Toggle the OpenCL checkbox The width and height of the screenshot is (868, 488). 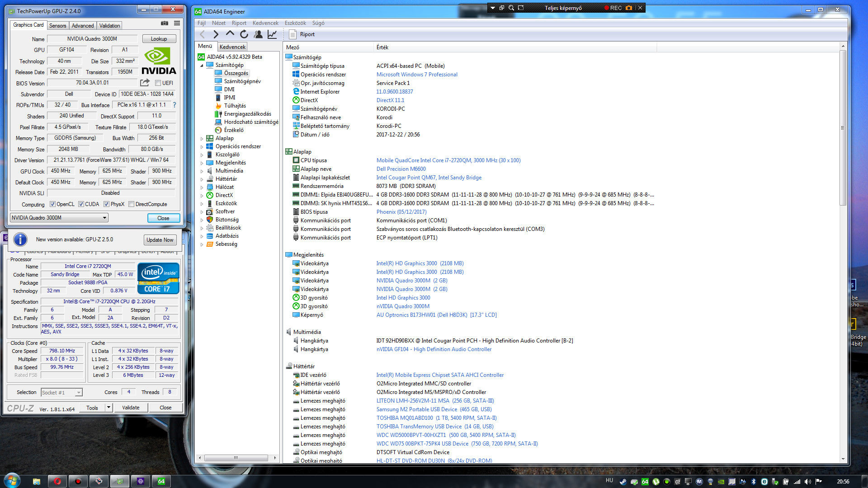pyautogui.click(x=52, y=204)
